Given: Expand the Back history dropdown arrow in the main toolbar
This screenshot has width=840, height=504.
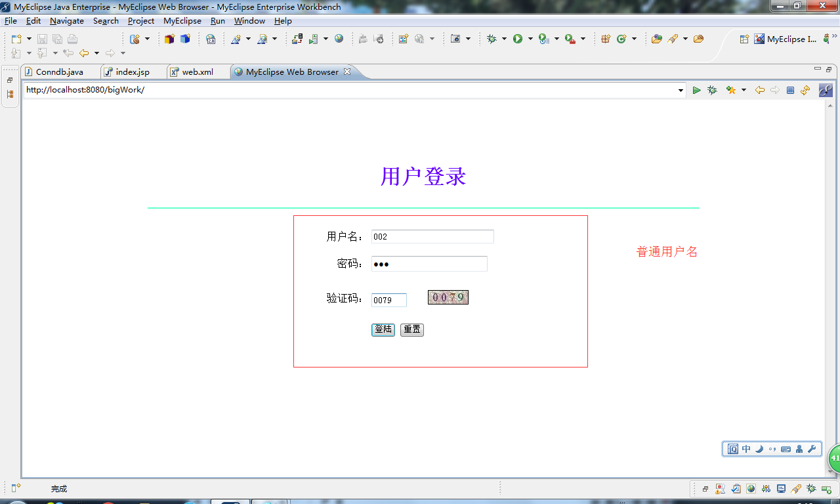Looking at the screenshot, I should [x=96, y=53].
